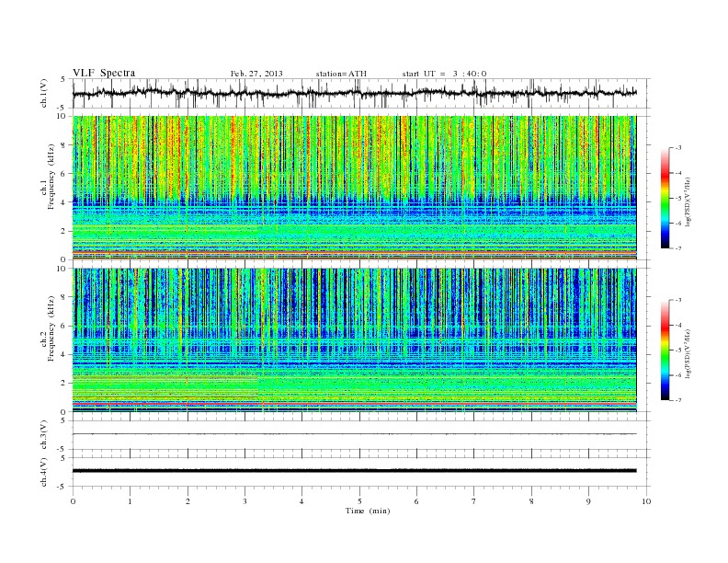The image size is (728, 563).
Task: Click the ch.2 colorbar "log(PSD)(V²/Hz)" label
Action: [688, 354]
